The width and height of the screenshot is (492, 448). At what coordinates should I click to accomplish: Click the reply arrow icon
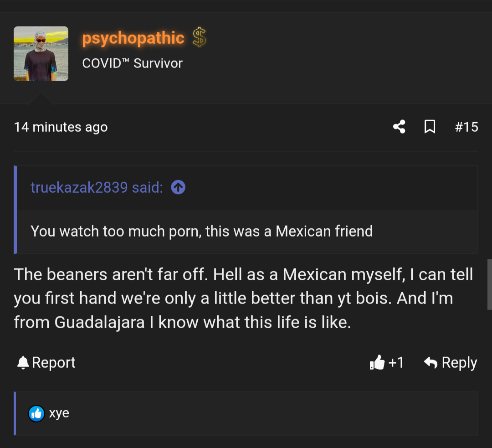430,363
